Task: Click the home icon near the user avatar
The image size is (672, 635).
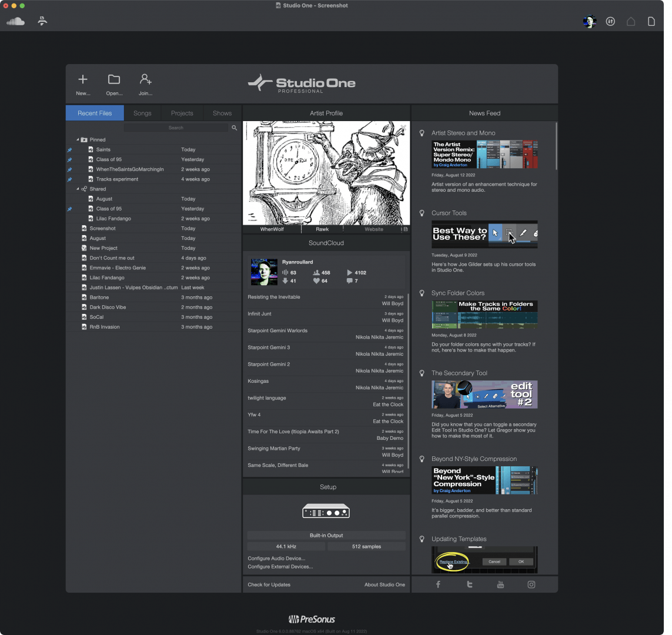Action: (x=630, y=21)
